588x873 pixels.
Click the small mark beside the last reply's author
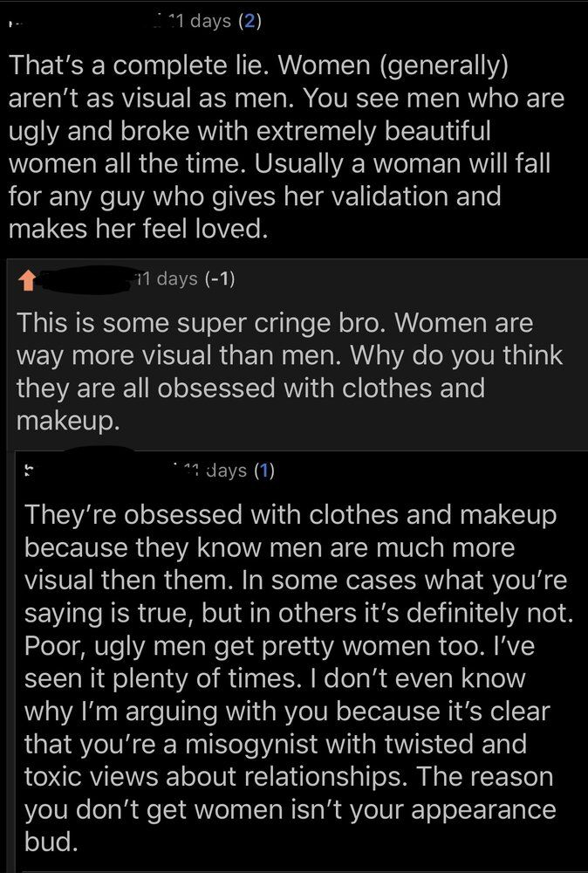point(29,472)
